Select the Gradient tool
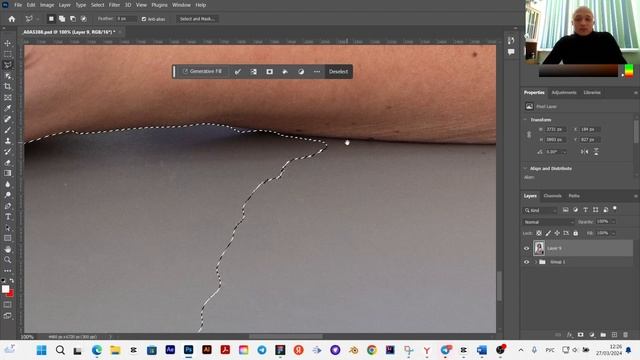 7,173
